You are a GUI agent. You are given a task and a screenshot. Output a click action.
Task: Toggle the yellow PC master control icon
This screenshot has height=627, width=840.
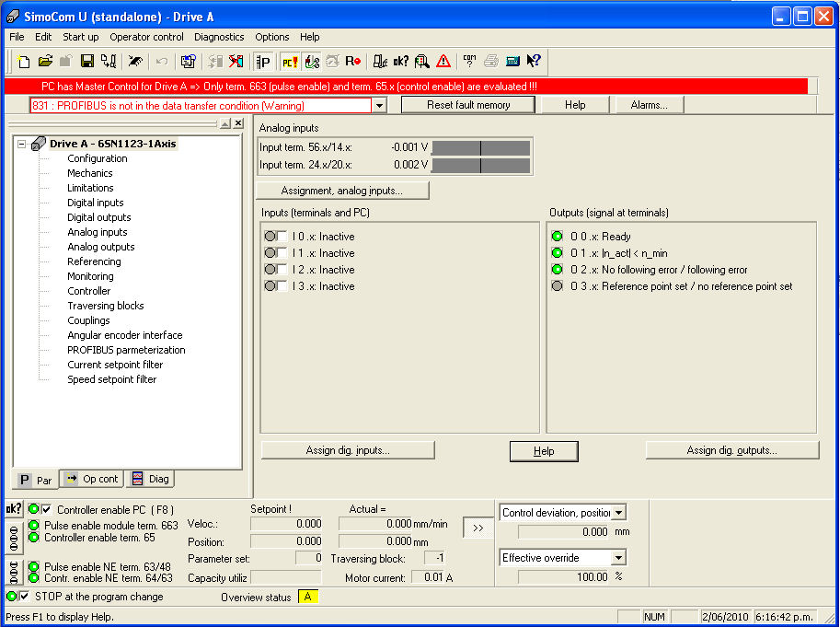(289, 61)
